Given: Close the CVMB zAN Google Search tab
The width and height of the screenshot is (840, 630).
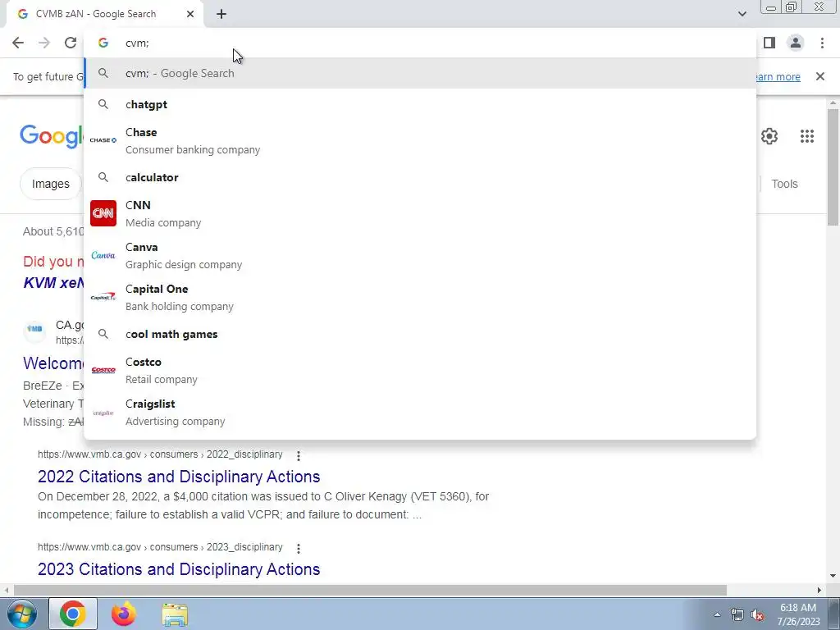Looking at the screenshot, I should pos(190,14).
